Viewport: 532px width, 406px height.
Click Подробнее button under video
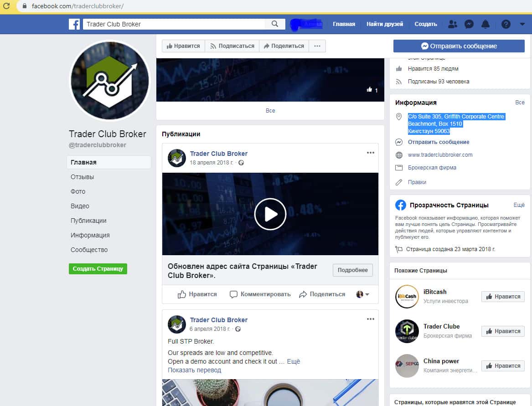point(352,270)
